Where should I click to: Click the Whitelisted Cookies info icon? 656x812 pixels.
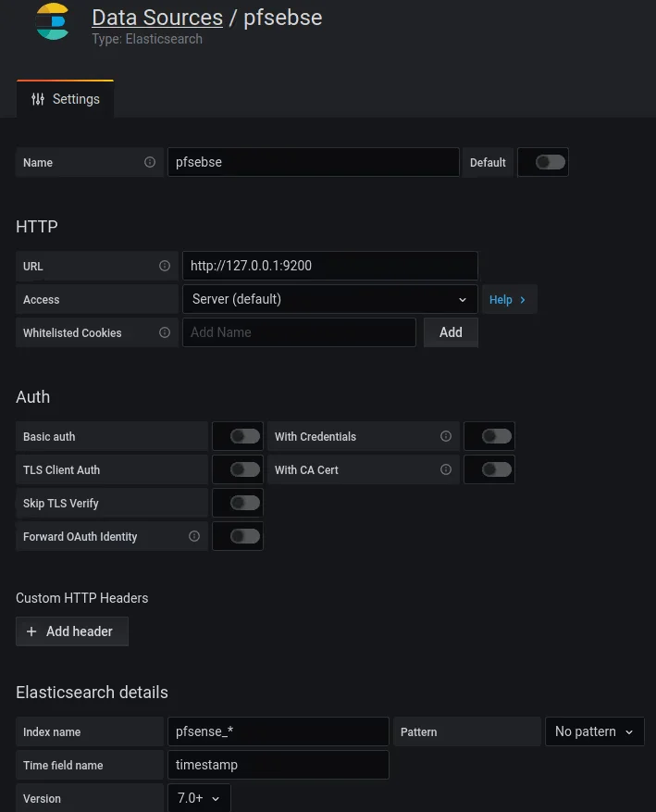(x=165, y=332)
